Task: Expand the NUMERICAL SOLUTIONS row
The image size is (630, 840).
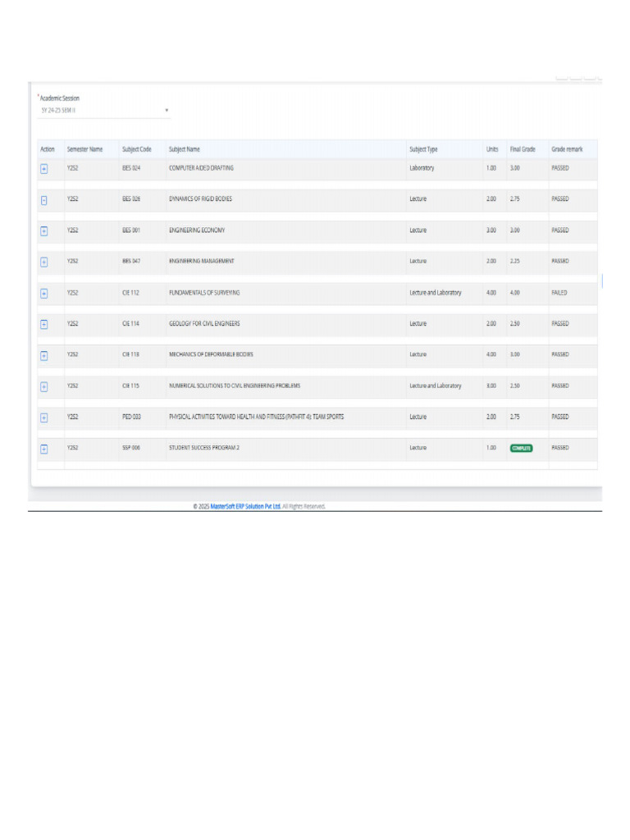Action: (x=44, y=387)
